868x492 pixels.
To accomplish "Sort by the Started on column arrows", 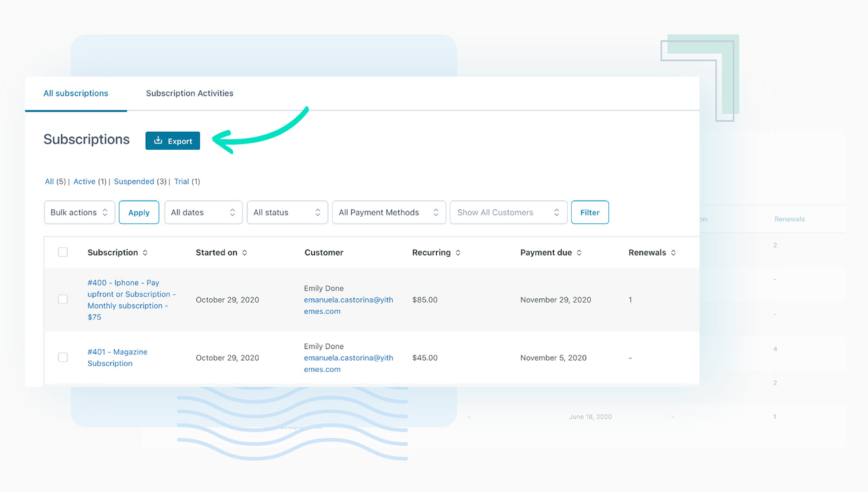I will pos(245,253).
